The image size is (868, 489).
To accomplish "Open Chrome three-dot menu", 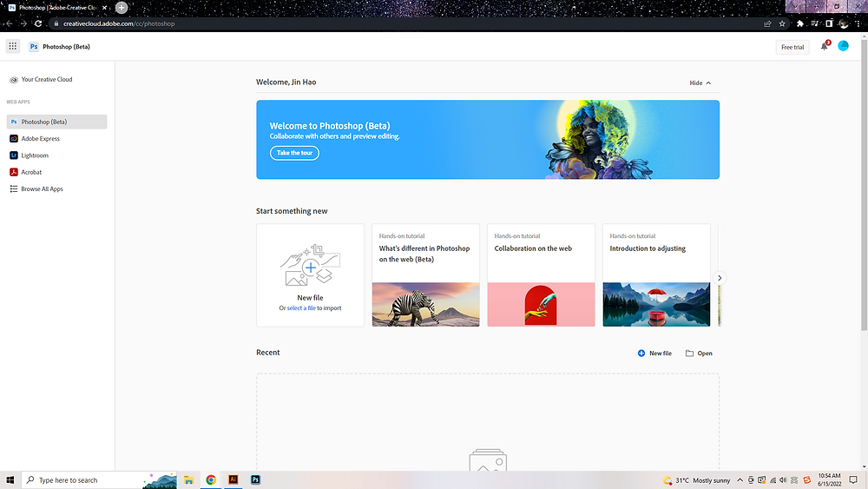I will 858,23.
